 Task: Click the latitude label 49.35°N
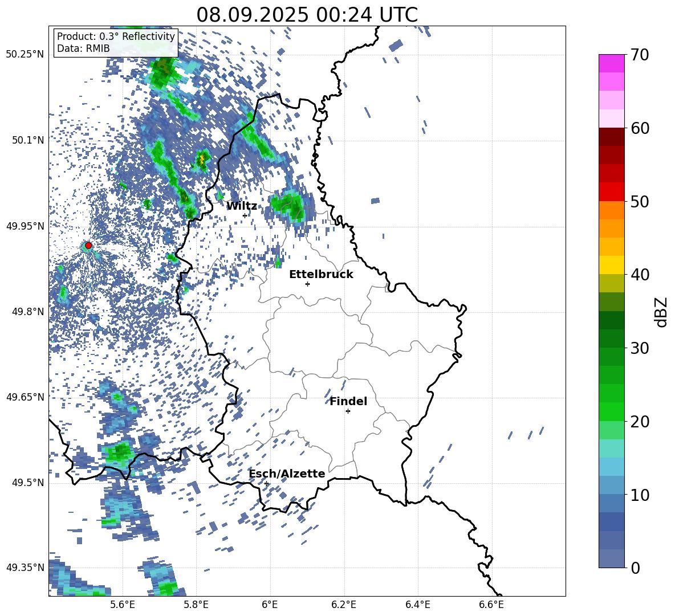[x=25, y=568]
